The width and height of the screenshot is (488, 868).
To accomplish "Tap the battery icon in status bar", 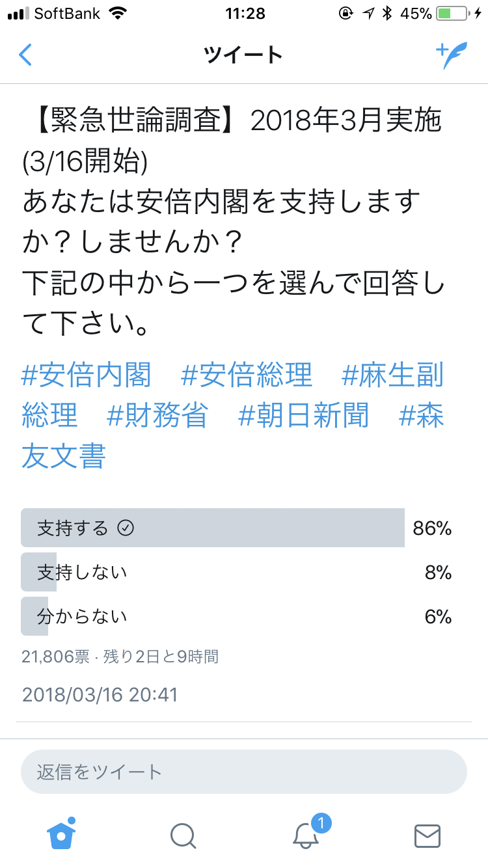I will tap(452, 13).
